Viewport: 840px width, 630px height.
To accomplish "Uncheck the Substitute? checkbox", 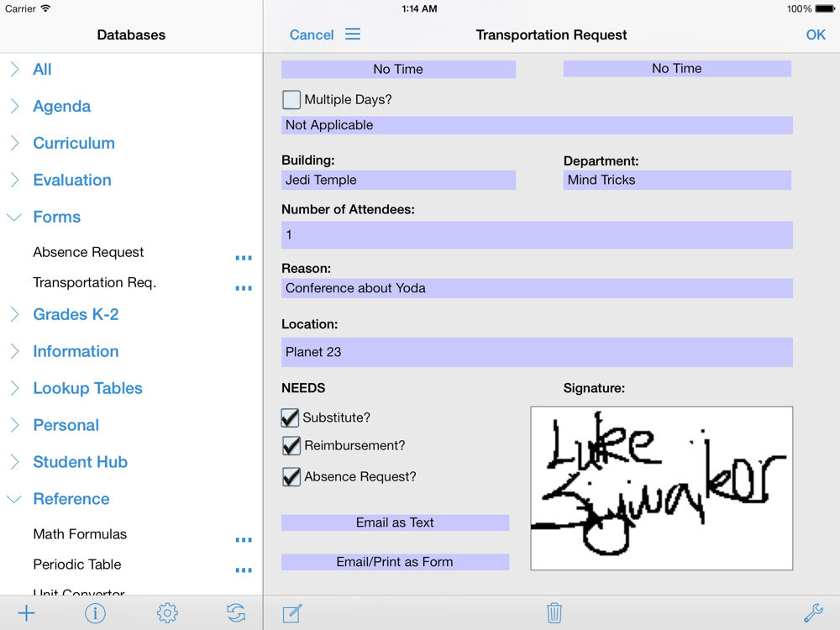I will point(290,417).
